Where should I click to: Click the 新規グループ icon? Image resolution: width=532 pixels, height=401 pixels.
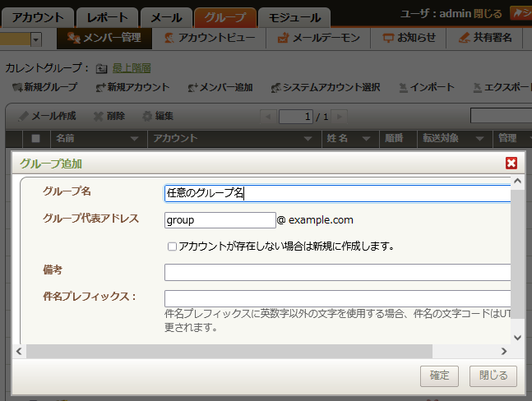[17, 88]
